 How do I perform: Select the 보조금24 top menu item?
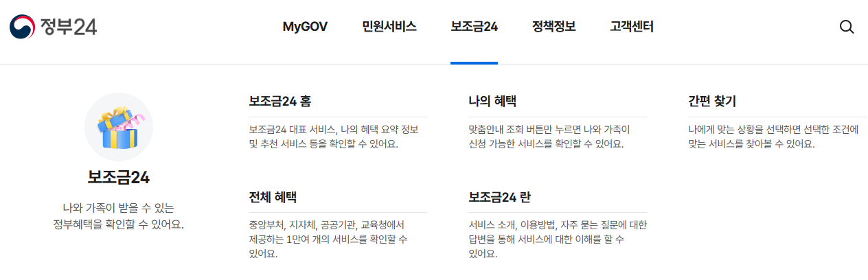pos(474,27)
